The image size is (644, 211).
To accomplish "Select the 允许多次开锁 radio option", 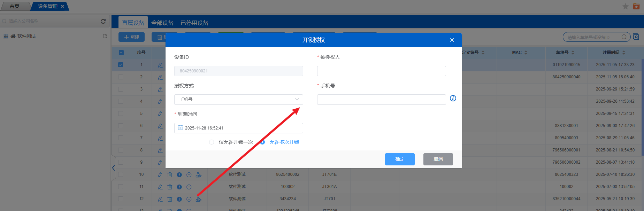I will 263,142.
